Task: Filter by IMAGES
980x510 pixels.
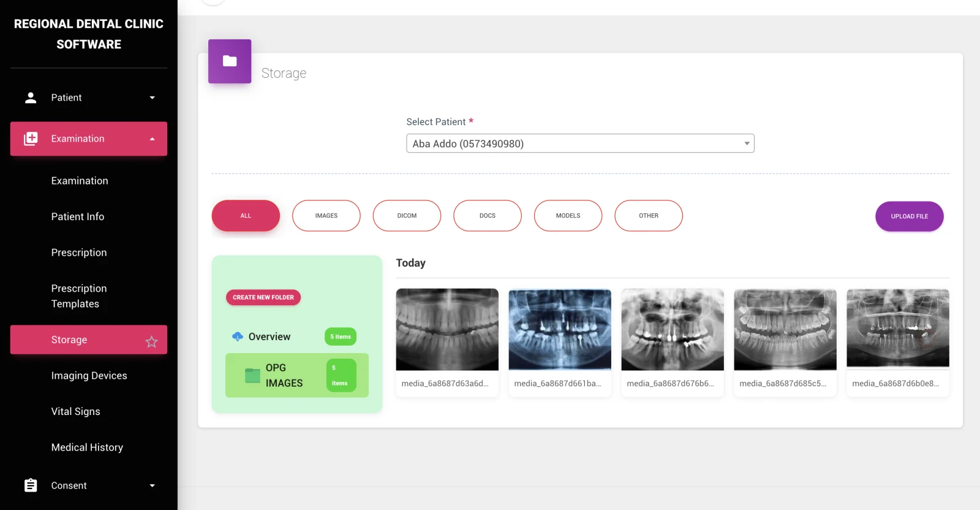Action: 326,216
